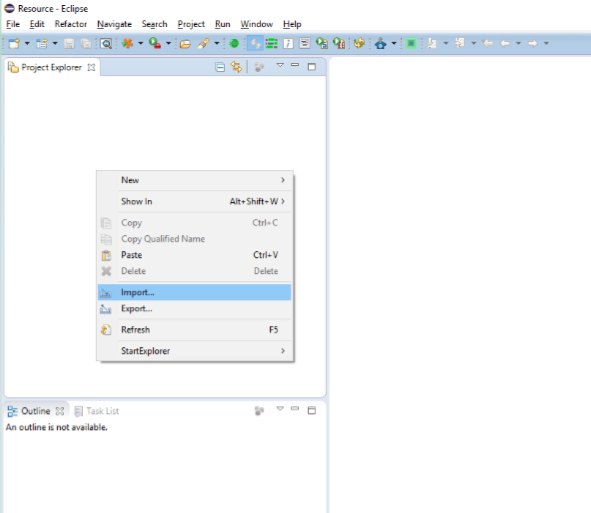Open the Window menu

click(257, 24)
